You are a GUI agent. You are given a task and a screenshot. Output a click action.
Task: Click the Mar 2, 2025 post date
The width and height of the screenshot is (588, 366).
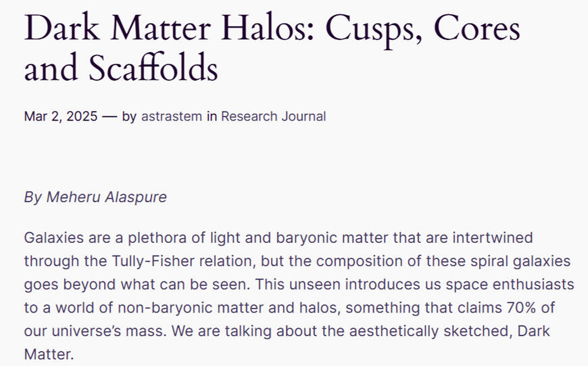coord(59,116)
